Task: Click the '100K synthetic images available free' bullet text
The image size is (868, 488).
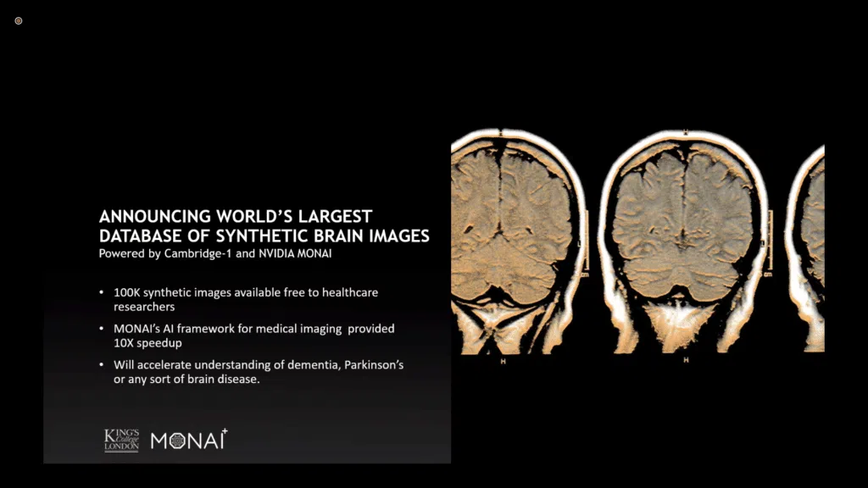Action: (x=246, y=292)
